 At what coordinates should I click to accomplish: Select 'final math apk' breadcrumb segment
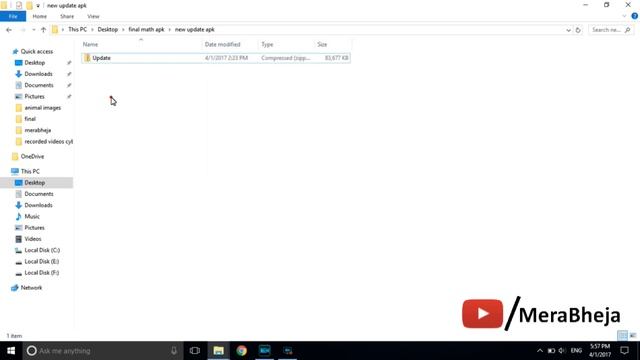(146, 30)
